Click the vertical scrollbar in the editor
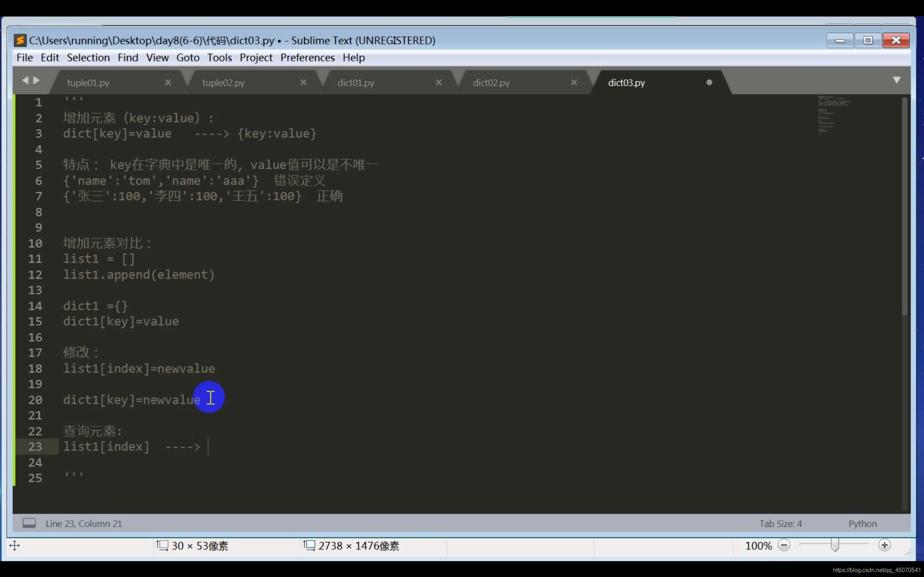 point(904,206)
